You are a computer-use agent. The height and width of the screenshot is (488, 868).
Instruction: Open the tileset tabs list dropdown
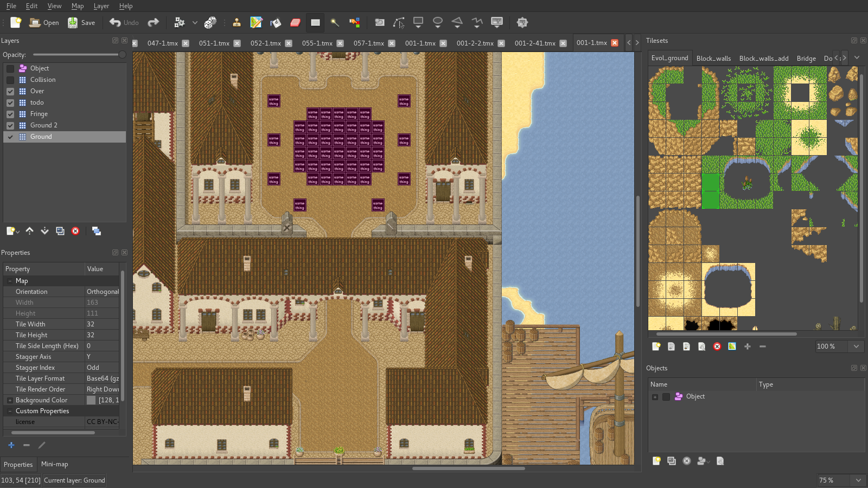(857, 57)
